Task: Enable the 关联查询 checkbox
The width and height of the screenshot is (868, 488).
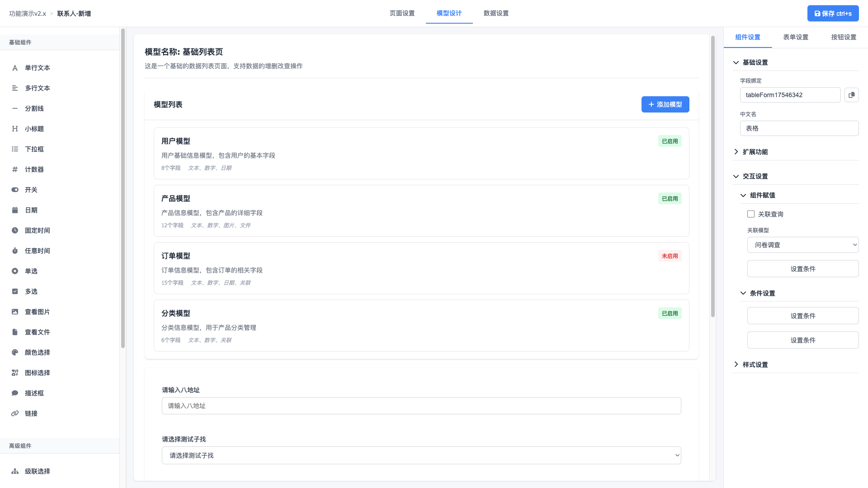Action: (x=751, y=214)
